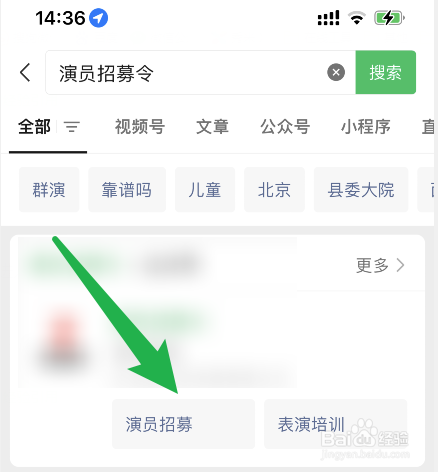Tap the 演员招募 tag button
Screen dimensions: 438x472
[183, 424]
